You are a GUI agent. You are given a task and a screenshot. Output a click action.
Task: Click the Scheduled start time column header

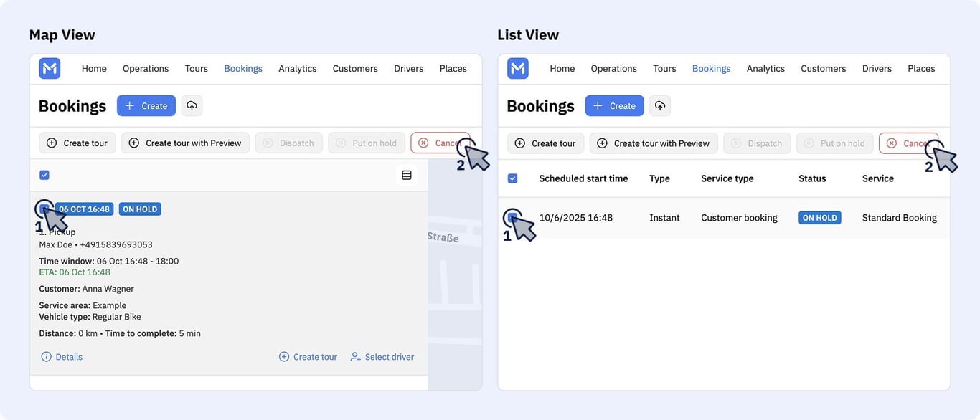[x=583, y=178]
